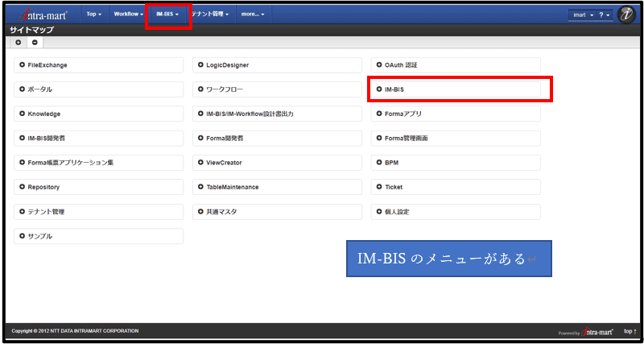The image size is (644, 344).
Task: Click the Powered by intra-mart footer logo
Action: tap(585, 332)
